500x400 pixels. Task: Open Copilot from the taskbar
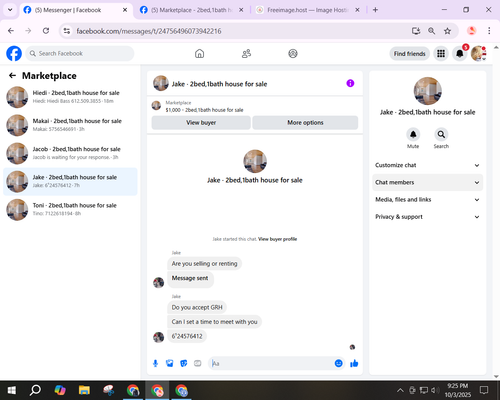pos(60,390)
